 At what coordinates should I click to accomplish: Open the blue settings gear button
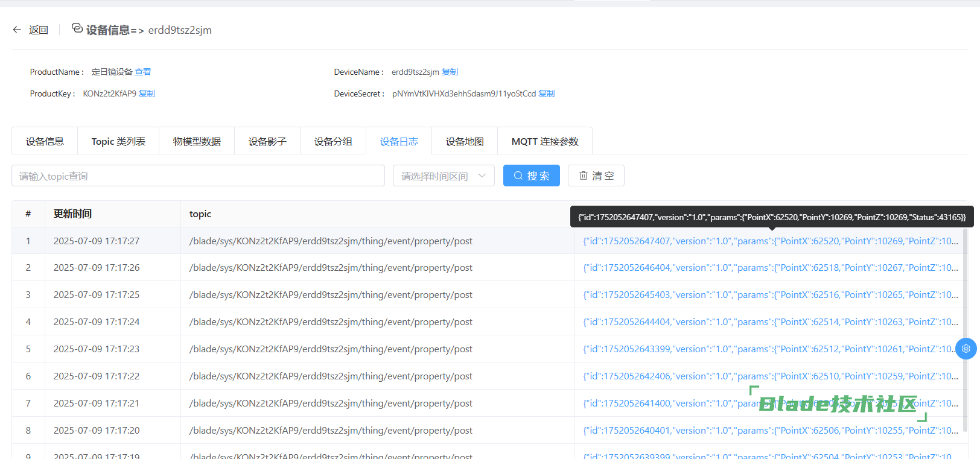click(x=966, y=349)
